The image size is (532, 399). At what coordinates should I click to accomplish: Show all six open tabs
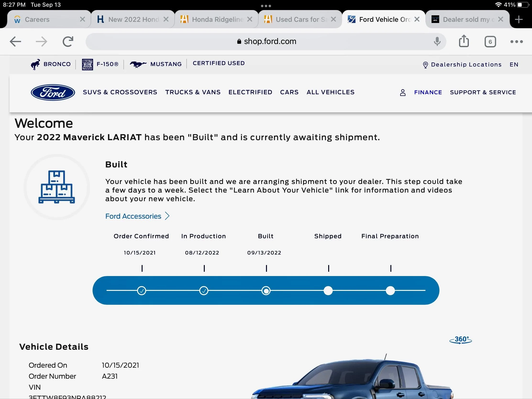[490, 42]
